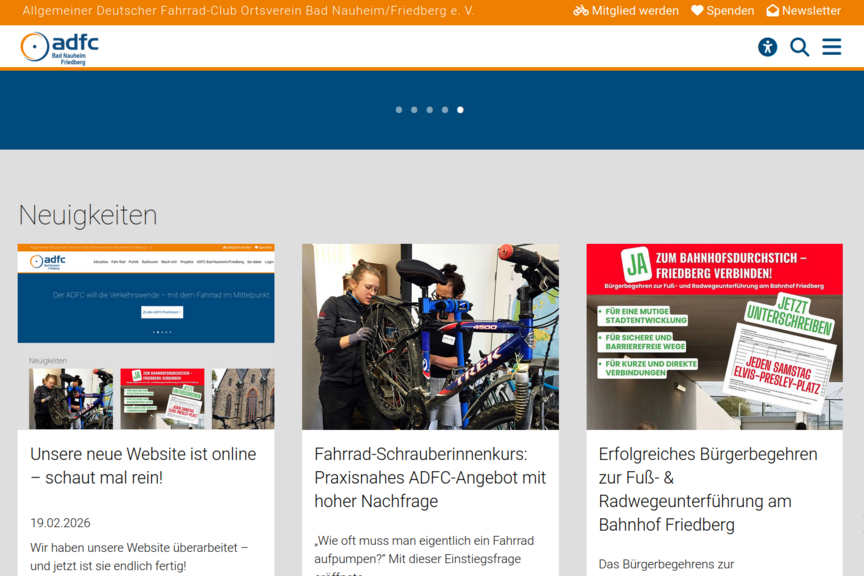Click the bike repair course photo thumbnail
The image size is (864, 576).
[429, 337]
